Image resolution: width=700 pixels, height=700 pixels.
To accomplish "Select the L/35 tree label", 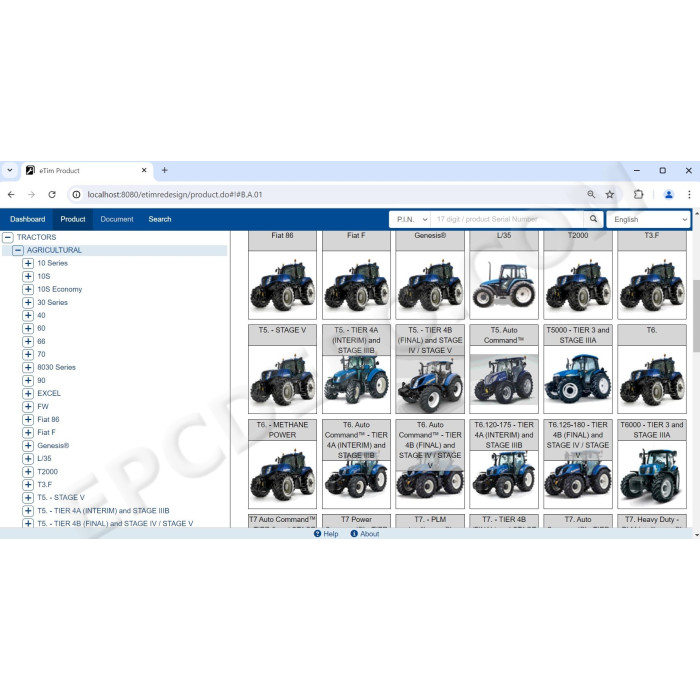I will [44, 458].
